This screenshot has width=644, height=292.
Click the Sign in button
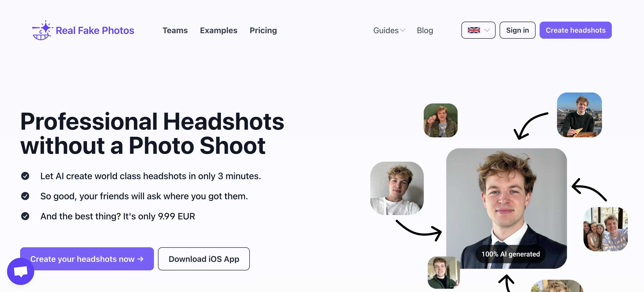(517, 30)
